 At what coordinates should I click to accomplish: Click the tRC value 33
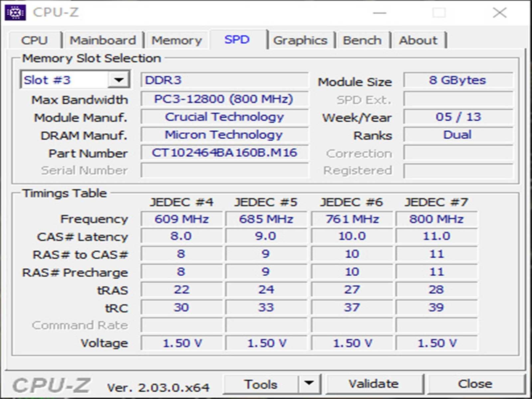click(x=266, y=308)
